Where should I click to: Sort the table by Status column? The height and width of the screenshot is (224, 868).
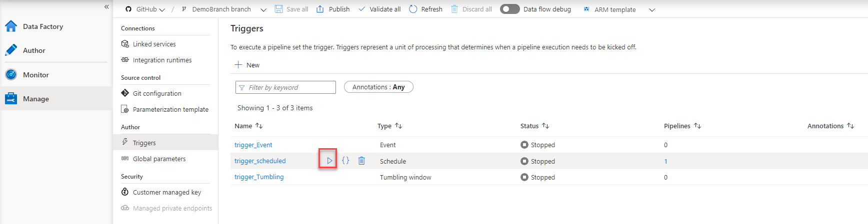(545, 126)
